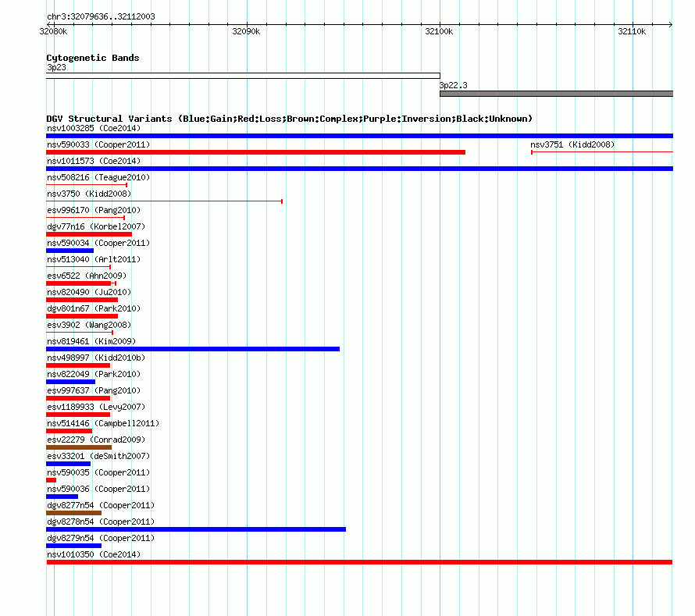The width and height of the screenshot is (695, 616).
Task: Select the dgv801n67 (Park2010) label
Action: (x=94, y=308)
